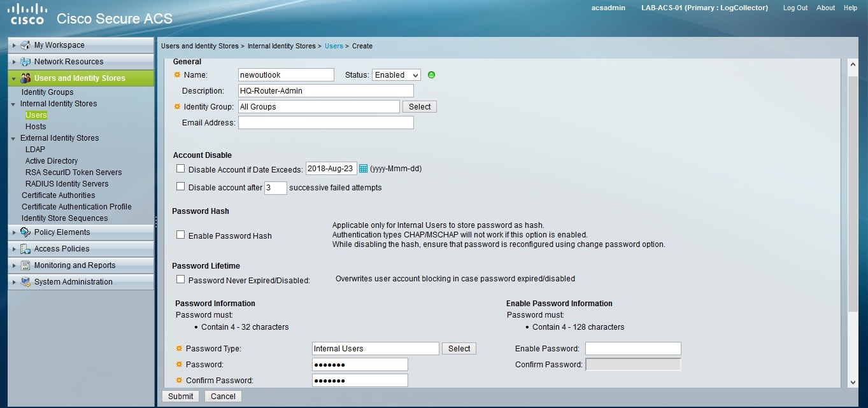The image size is (868, 408).
Task: Open LDAP identity store
Action: (x=35, y=150)
